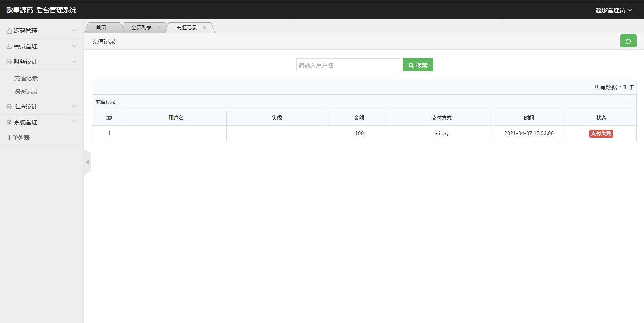
Task: Open the 超级管理员 account dropdown
Action: click(614, 9)
